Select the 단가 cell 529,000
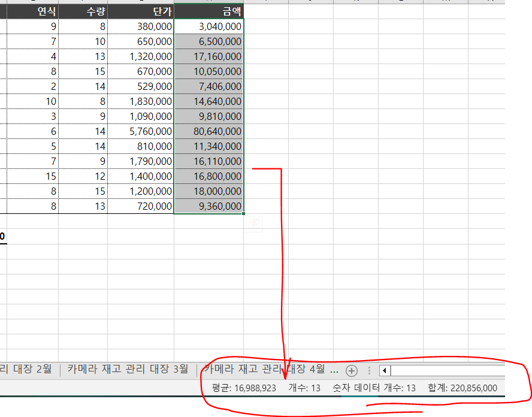Viewport: 532px width, 417px height. pos(141,86)
